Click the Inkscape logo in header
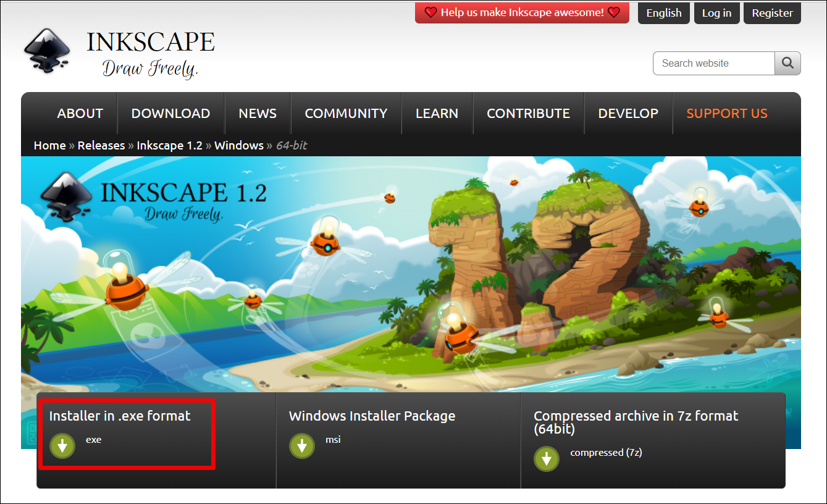Screen dimensions: 827x504 pyautogui.click(x=46, y=51)
